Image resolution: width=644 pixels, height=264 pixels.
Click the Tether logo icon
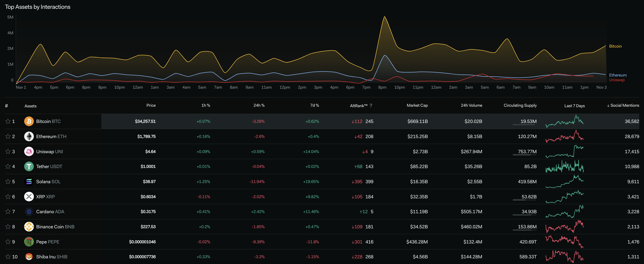29,167
